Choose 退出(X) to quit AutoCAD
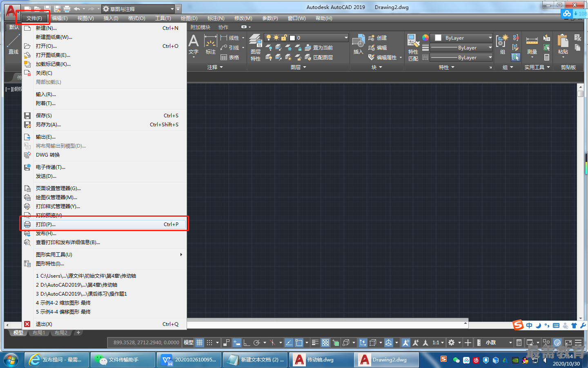This screenshot has width=588, height=368. click(x=104, y=324)
